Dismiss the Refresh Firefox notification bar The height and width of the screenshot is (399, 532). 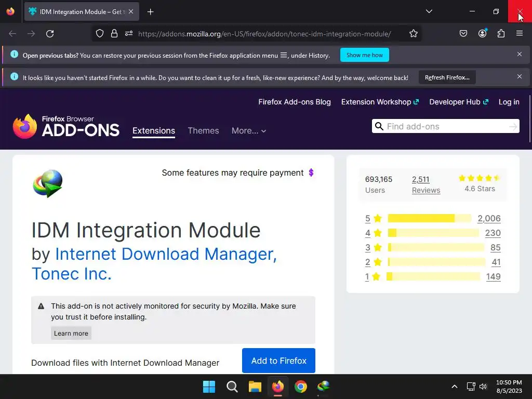click(x=520, y=77)
